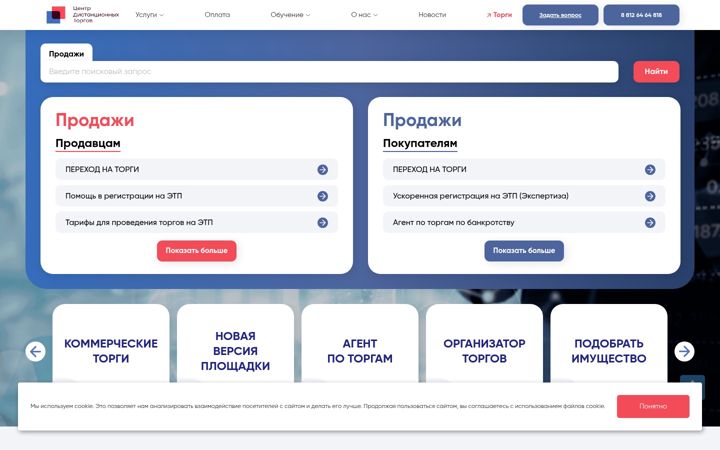Click arrow icon for Агент по торгам по банкротству
720x450 pixels.
click(x=650, y=223)
